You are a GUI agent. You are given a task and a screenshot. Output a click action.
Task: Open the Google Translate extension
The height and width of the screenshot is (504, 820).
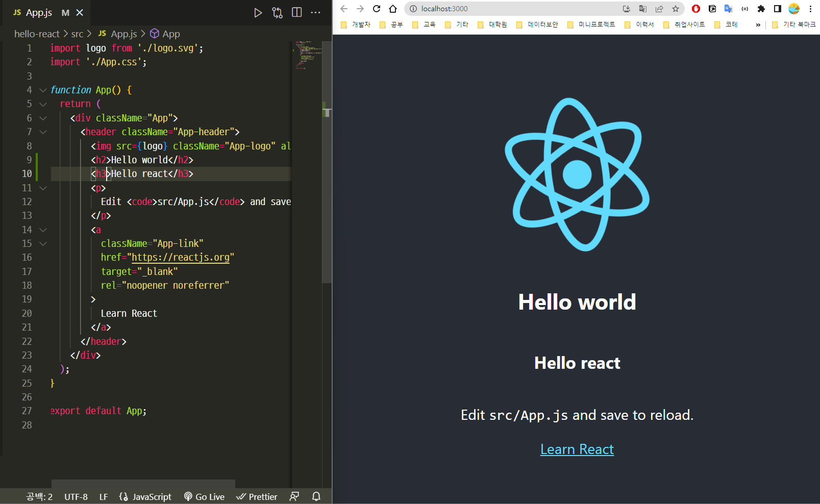[729, 9]
